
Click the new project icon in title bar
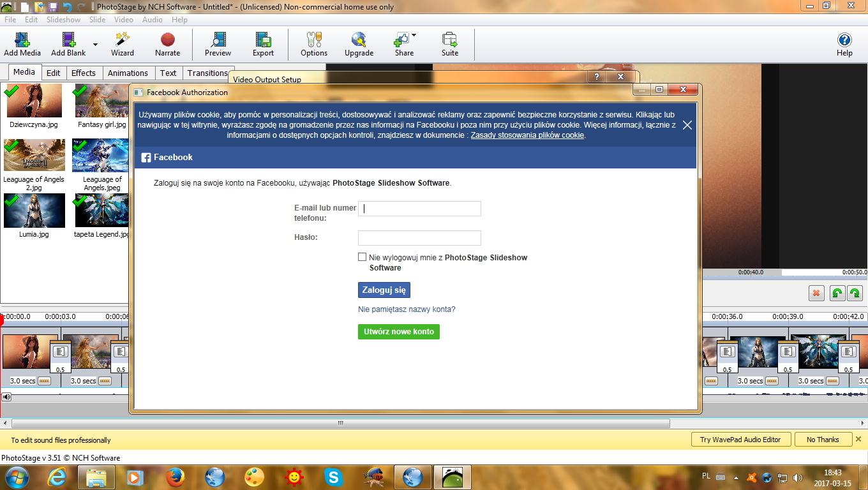(24, 7)
